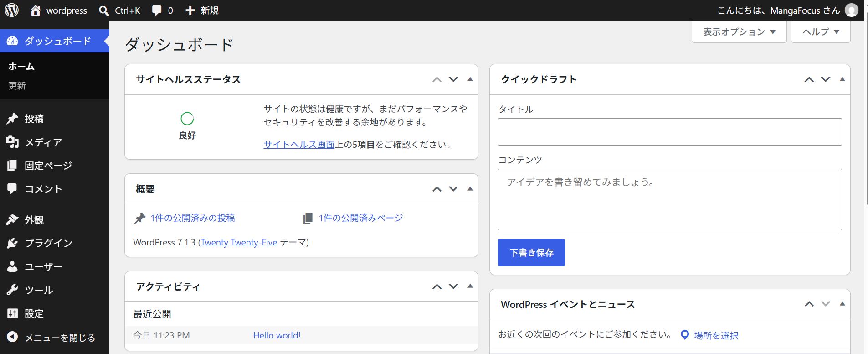Collapse the 概要 panel triangle toggle
The height and width of the screenshot is (354, 868).
click(470, 189)
